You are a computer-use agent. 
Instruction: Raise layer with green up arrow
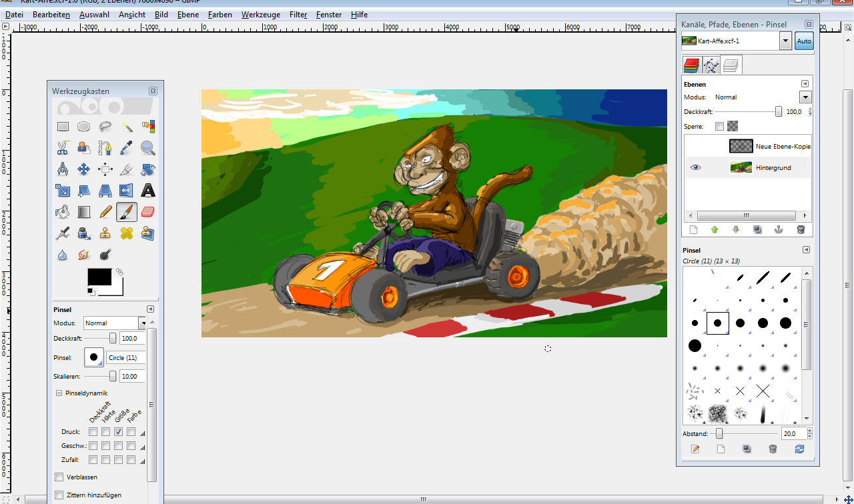pos(715,230)
